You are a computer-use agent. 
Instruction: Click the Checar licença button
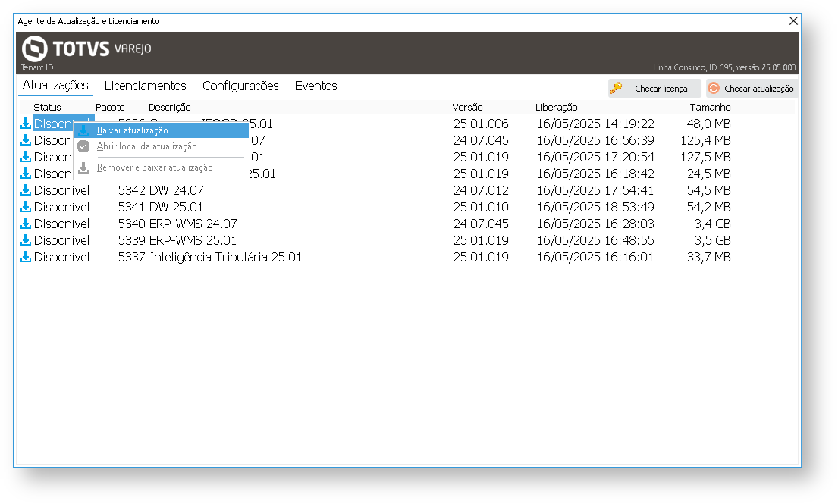(654, 88)
